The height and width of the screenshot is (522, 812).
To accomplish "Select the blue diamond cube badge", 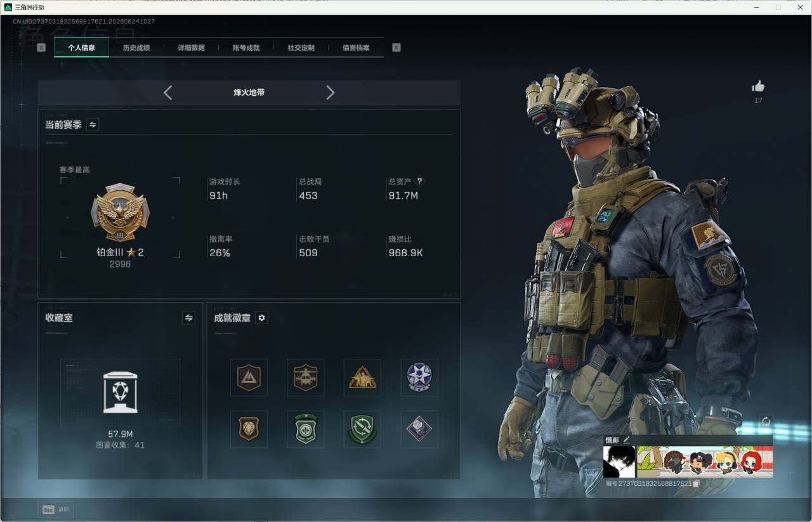I will click(419, 429).
